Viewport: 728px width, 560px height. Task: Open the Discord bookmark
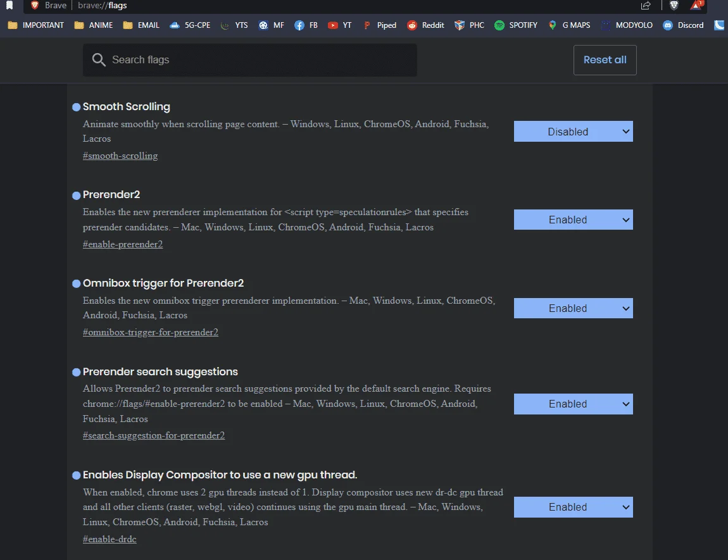pyautogui.click(x=684, y=25)
